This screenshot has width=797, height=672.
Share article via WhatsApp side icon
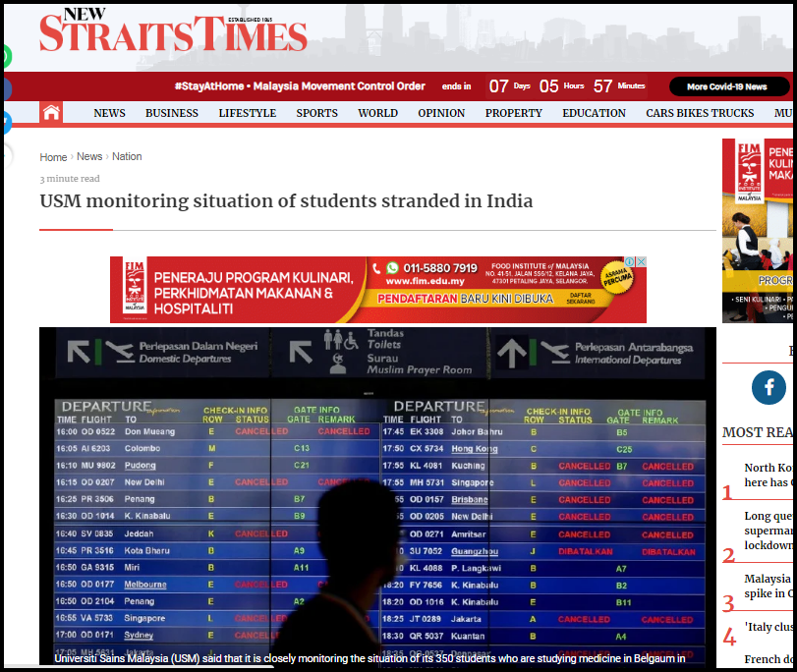[x=5, y=57]
